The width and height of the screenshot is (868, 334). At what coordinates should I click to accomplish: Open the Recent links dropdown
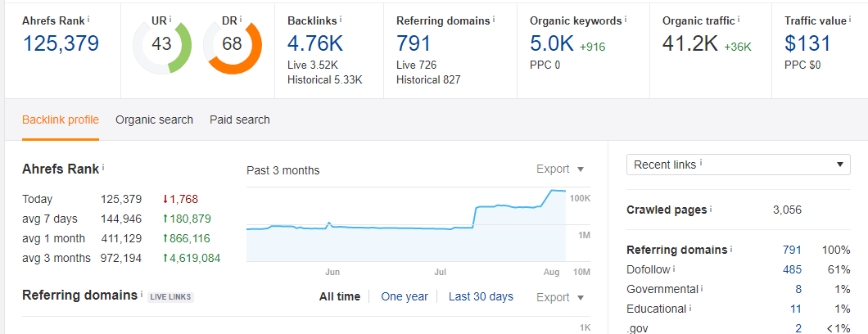click(738, 165)
